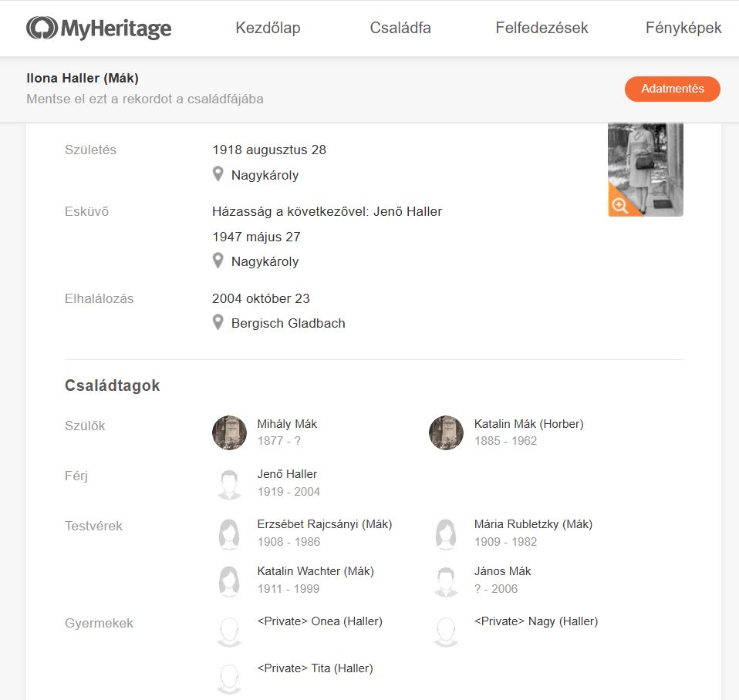Open <Private> Onea (Haller) child link
Screen dimensions: 739x700
point(319,621)
